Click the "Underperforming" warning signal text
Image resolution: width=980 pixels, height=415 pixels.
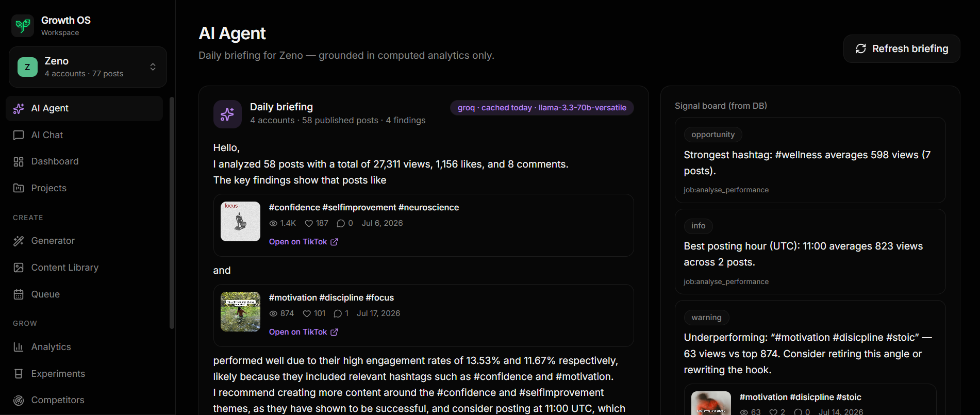[x=808, y=354]
